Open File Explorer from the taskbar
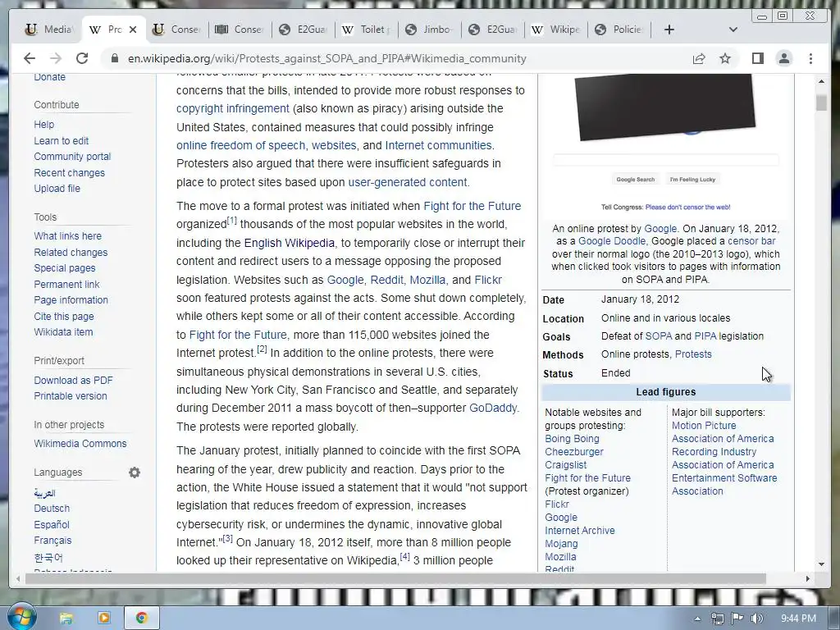 66,619
